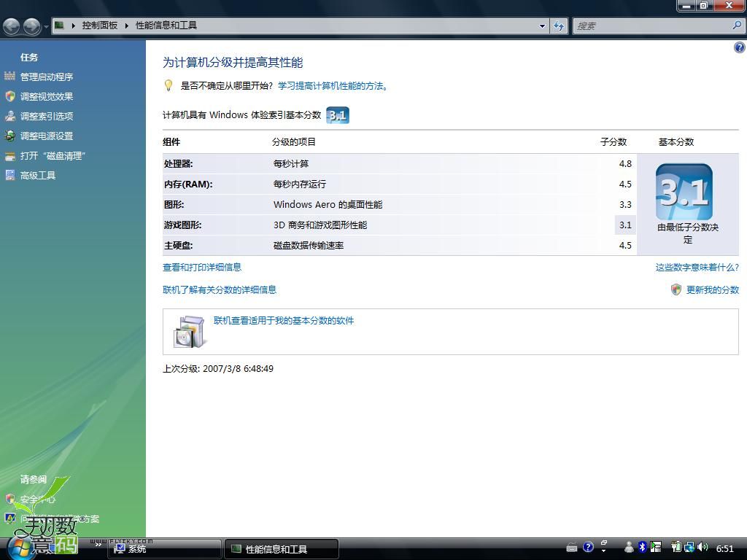Click the Bluetooth tray icon
Image resolution: width=747 pixels, height=560 pixels.
(642, 547)
